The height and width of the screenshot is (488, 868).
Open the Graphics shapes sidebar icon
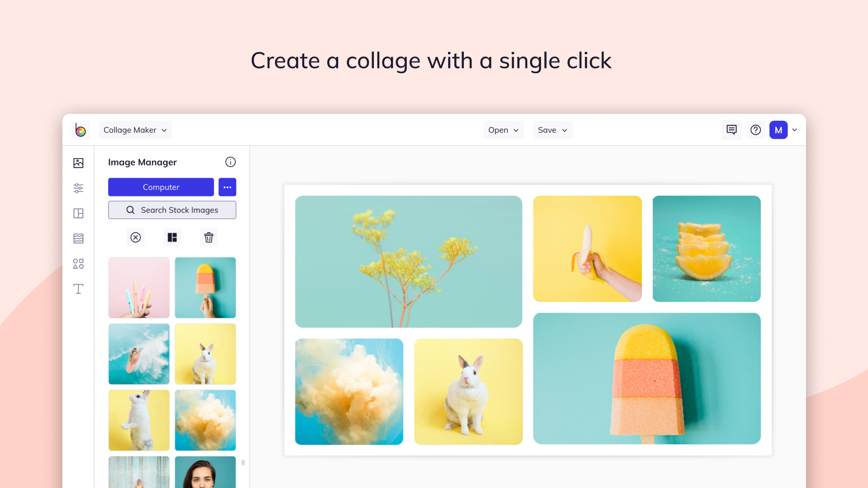[x=78, y=264]
